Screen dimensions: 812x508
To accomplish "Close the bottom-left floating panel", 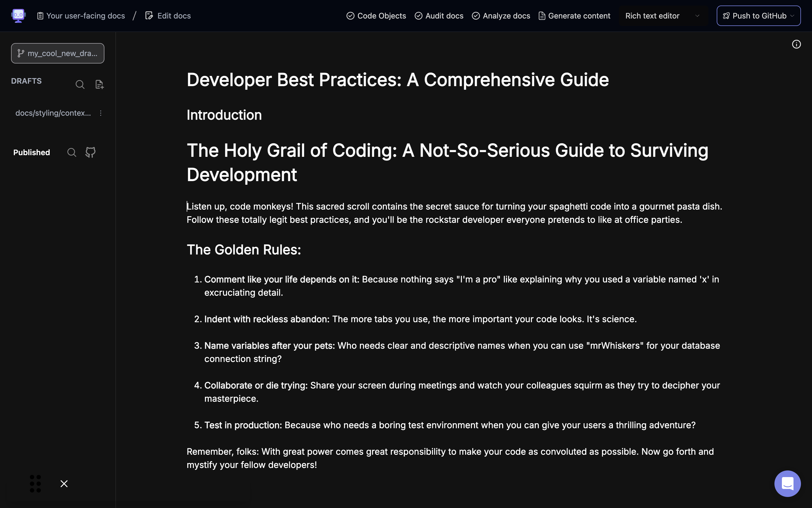I will (64, 483).
